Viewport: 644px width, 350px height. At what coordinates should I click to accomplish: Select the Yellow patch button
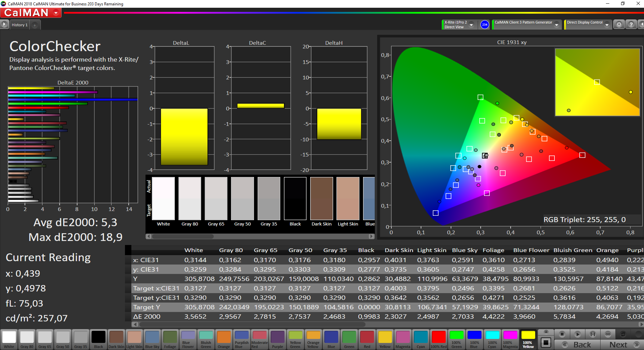click(x=385, y=340)
